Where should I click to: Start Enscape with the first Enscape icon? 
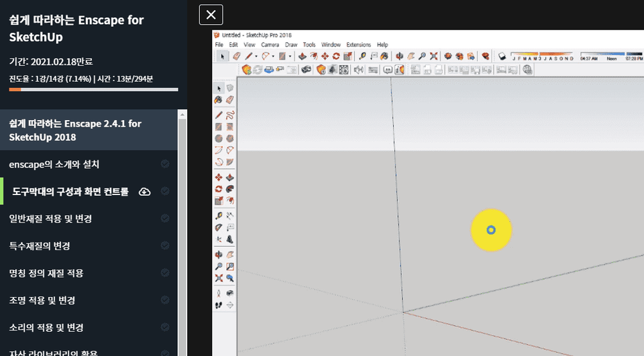coord(246,70)
